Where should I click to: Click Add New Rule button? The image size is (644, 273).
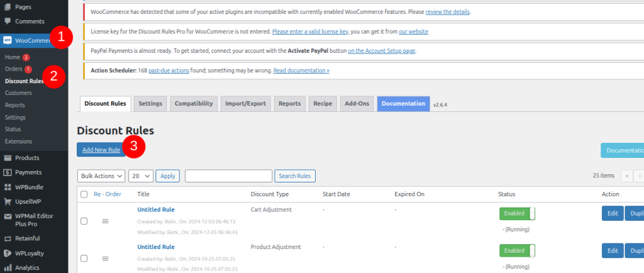point(101,150)
